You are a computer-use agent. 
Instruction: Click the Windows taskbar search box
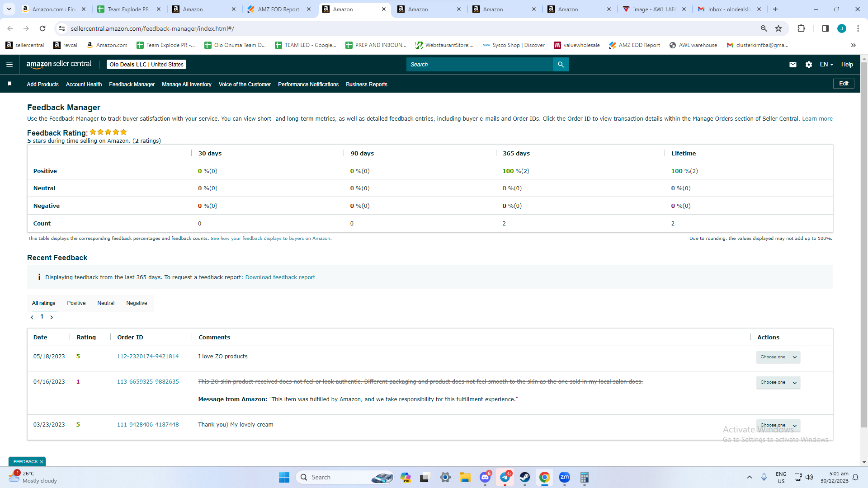pyautogui.click(x=344, y=477)
